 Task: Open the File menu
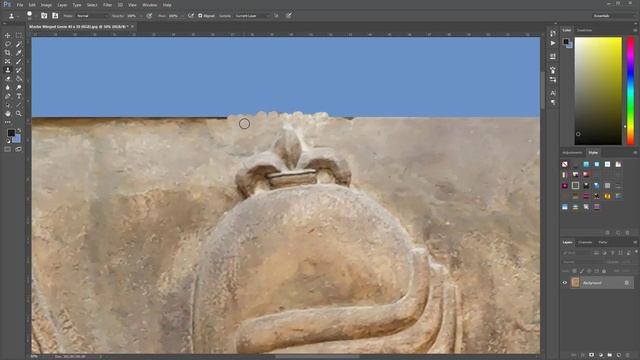20,5
